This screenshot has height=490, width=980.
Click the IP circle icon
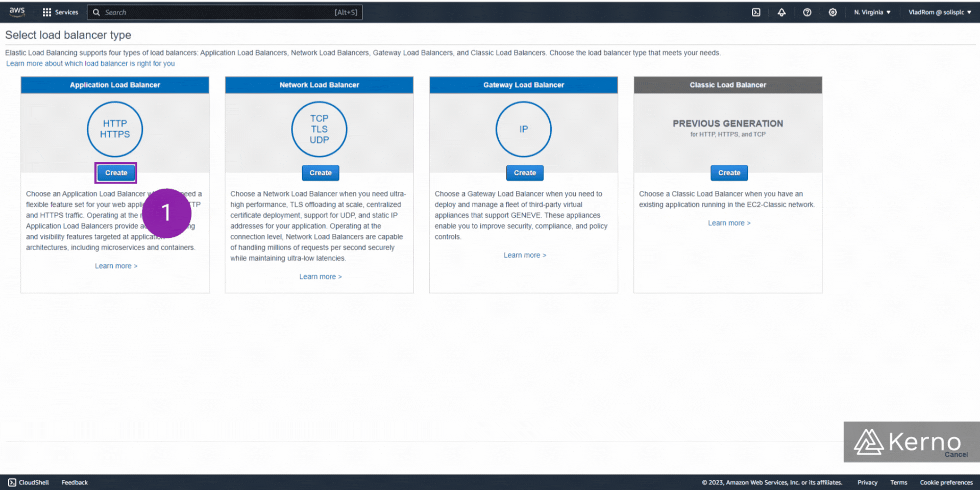coord(524,129)
